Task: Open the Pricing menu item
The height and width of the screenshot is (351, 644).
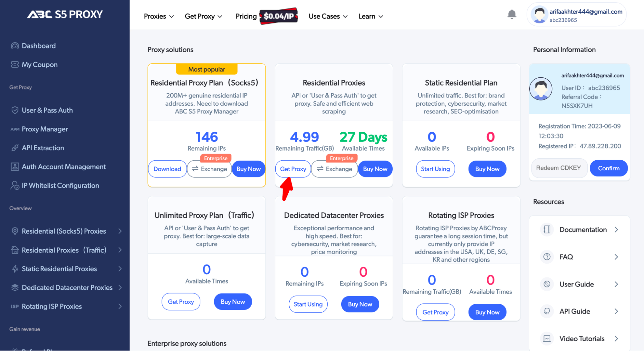Action: pyautogui.click(x=246, y=16)
